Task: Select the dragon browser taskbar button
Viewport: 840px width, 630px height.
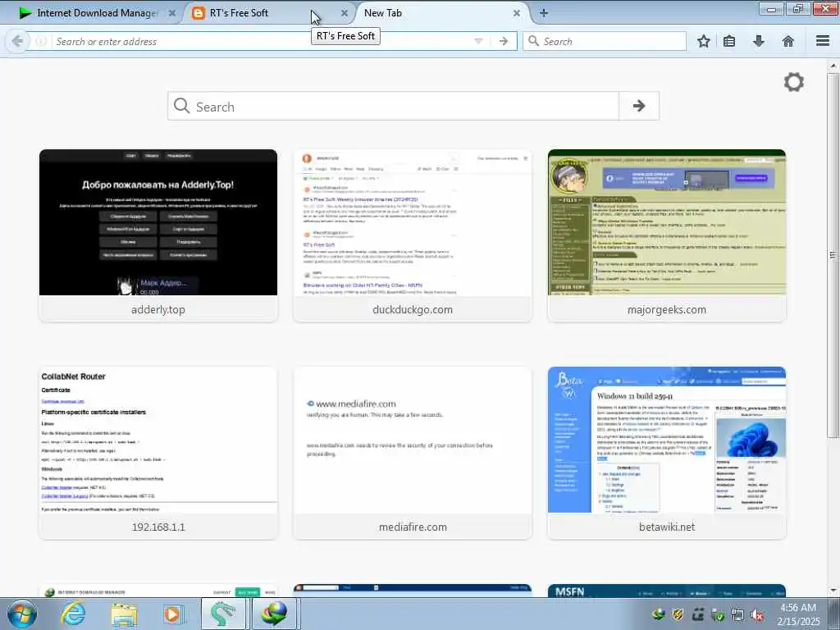Action: coord(223,614)
